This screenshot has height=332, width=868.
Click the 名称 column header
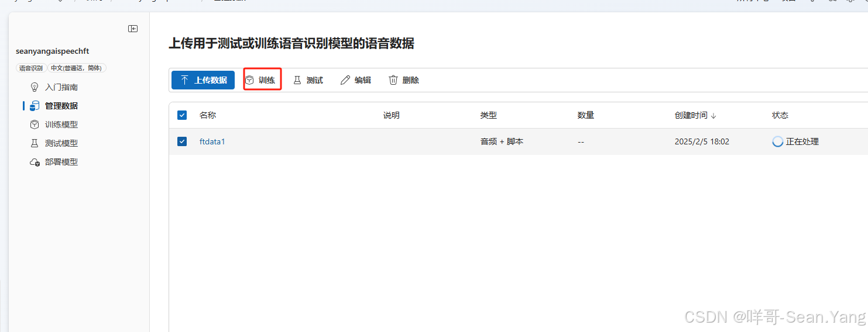click(208, 115)
